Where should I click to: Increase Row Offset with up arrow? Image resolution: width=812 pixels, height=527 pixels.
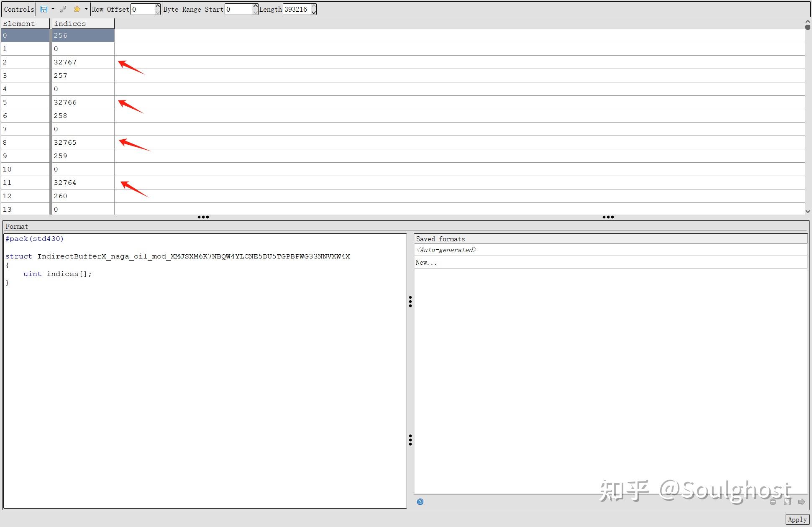157,6
